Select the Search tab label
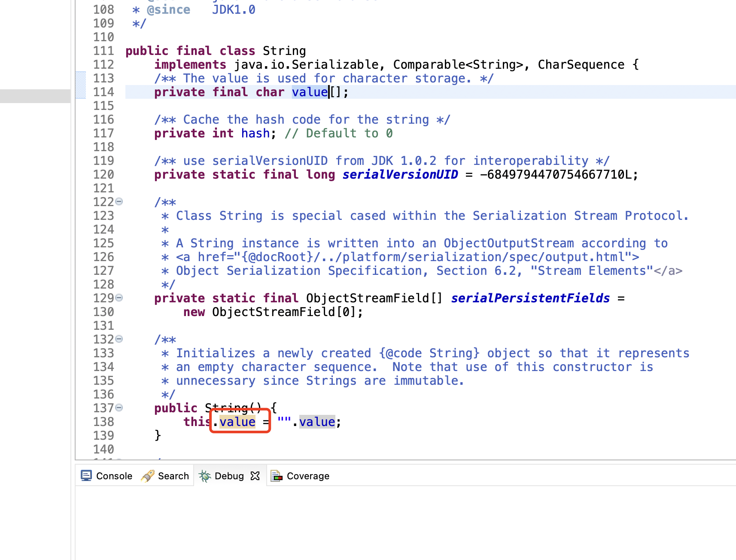 click(x=173, y=476)
